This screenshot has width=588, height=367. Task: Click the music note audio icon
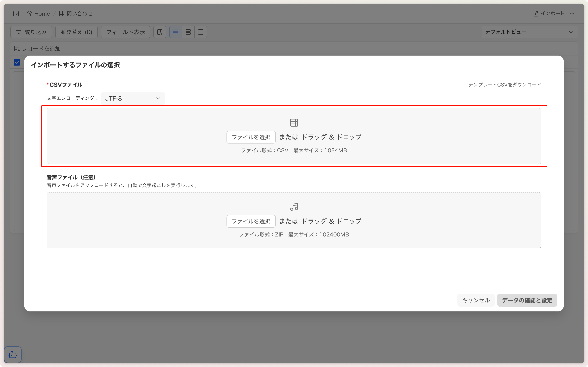(x=294, y=207)
